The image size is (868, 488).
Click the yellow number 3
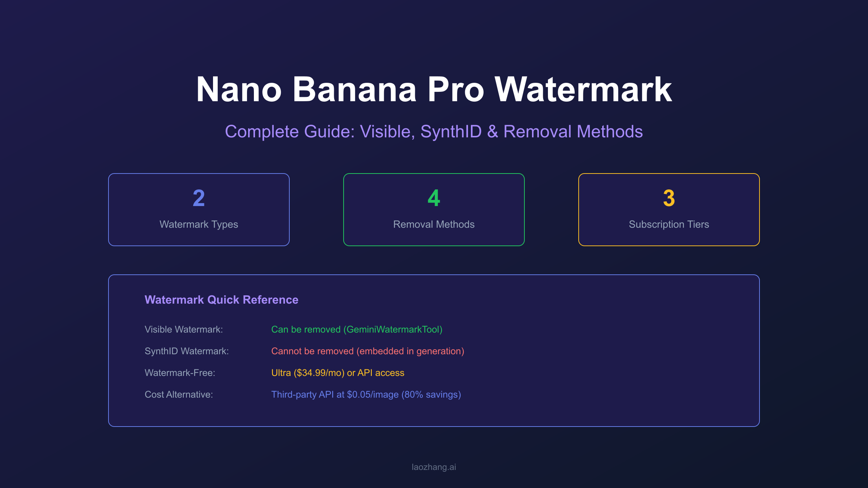coord(669,198)
